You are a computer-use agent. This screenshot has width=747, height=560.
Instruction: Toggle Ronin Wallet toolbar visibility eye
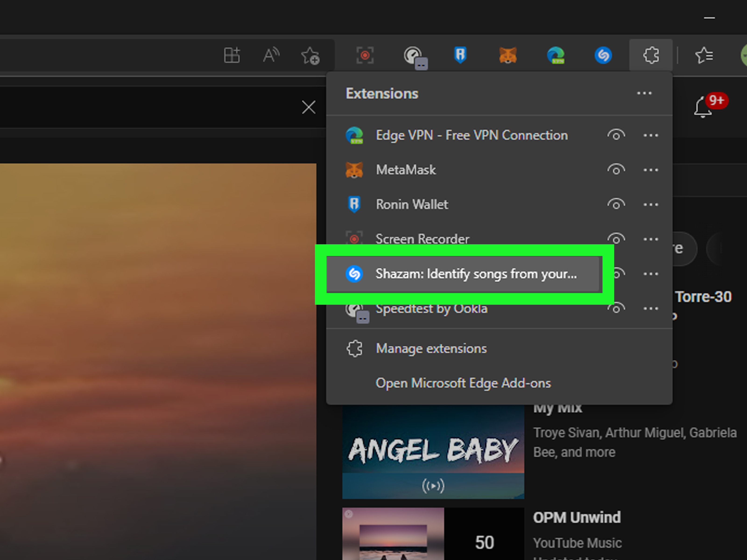(x=616, y=205)
